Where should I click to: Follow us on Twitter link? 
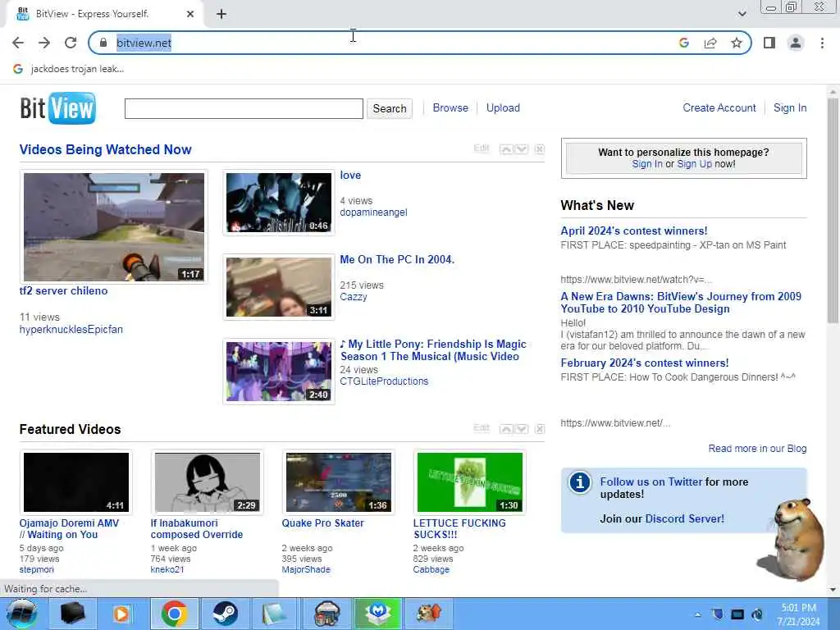651,482
